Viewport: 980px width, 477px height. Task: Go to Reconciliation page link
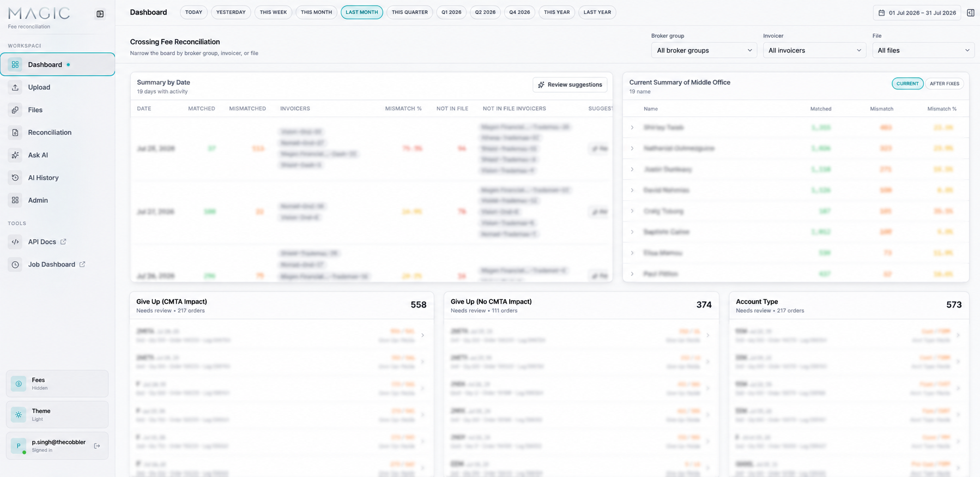click(x=50, y=132)
